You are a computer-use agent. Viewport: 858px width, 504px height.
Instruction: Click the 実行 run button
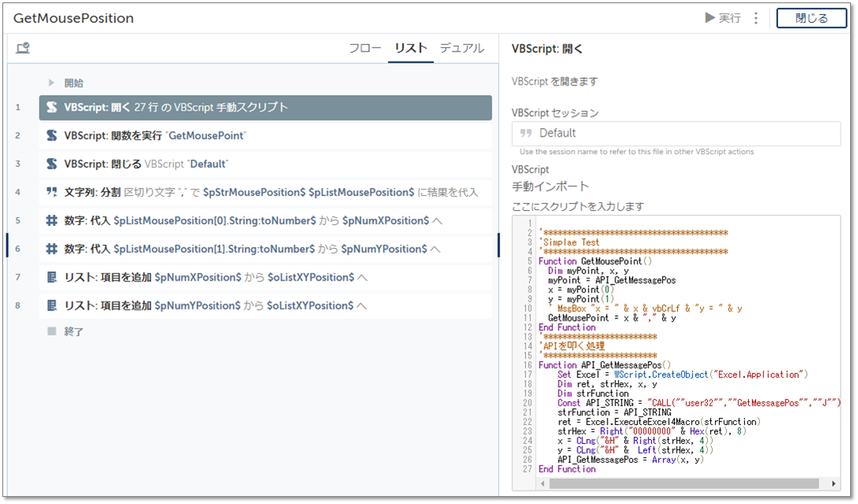(x=723, y=18)
